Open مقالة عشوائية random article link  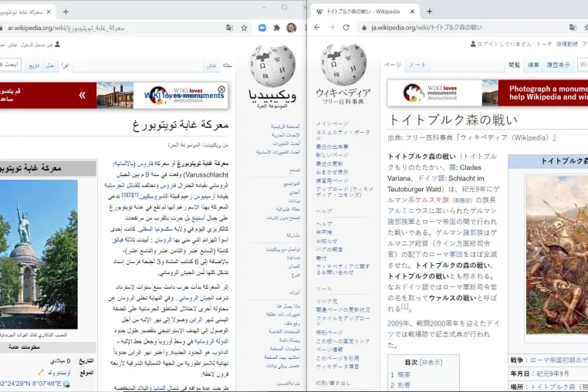click(x=288, y=209)
